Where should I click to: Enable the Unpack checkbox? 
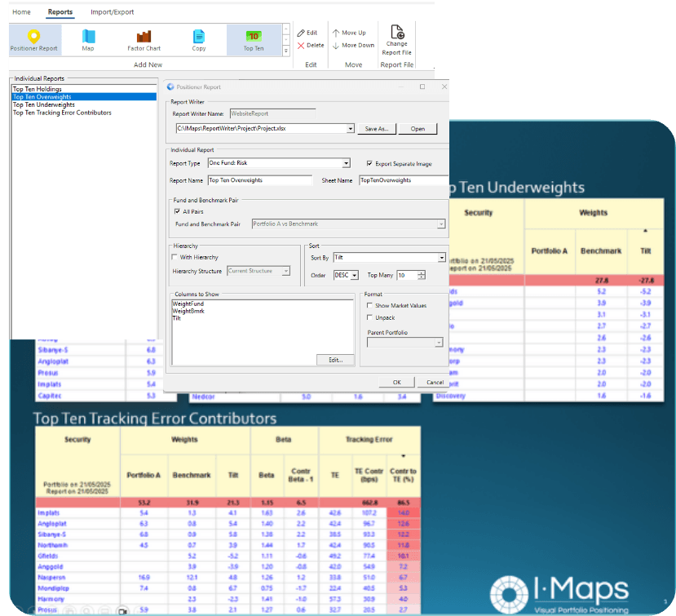[x=369, y=317]
